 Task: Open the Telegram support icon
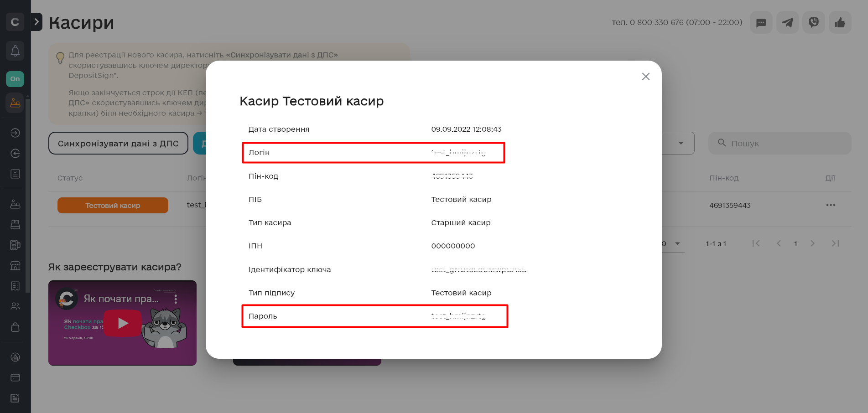[787, 22]
